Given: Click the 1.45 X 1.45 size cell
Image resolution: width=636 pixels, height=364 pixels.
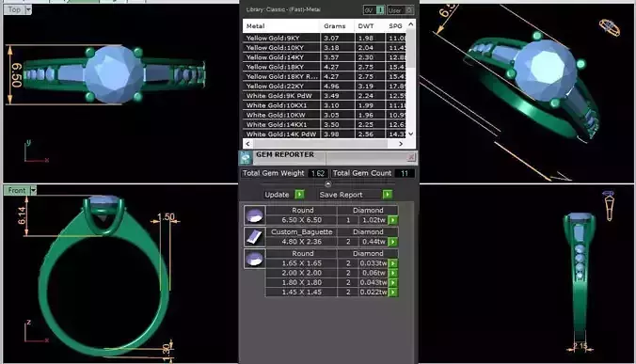Looking at the screenshot, I should pos(301,293).
